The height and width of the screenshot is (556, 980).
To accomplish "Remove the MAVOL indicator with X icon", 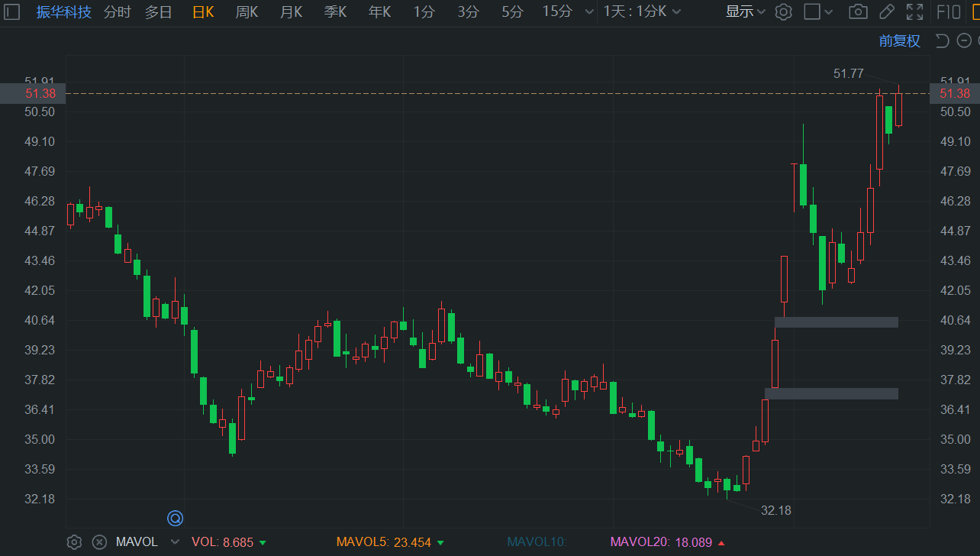I will click(99, 542).
